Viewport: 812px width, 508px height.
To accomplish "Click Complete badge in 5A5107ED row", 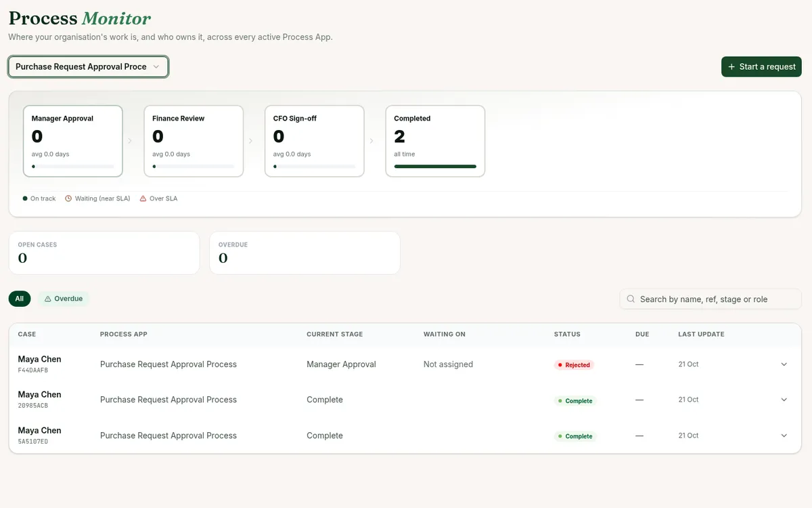I will tap(575, 436).
